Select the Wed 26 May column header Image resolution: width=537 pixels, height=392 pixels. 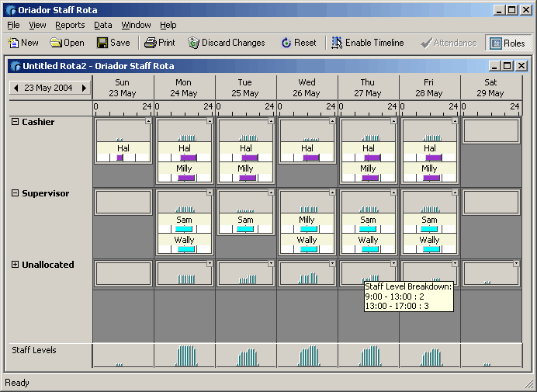coord(307,88)
